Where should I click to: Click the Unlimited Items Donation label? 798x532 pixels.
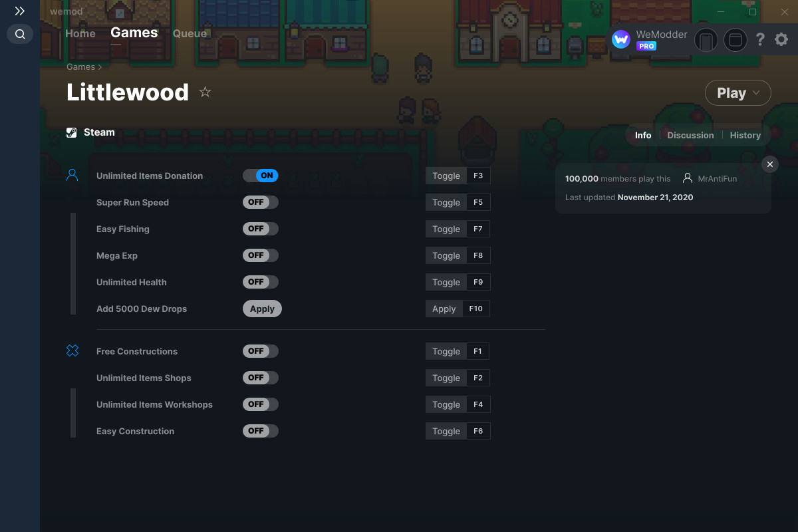point(150,176)
